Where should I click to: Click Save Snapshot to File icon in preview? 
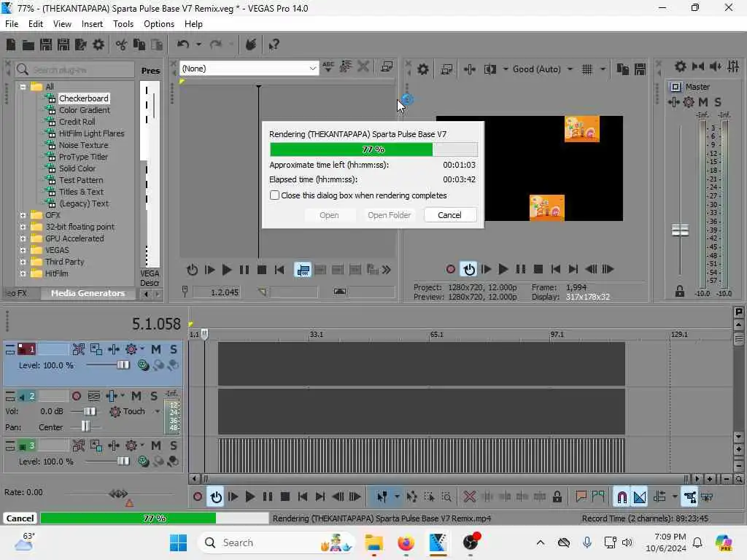coord(640,69)
